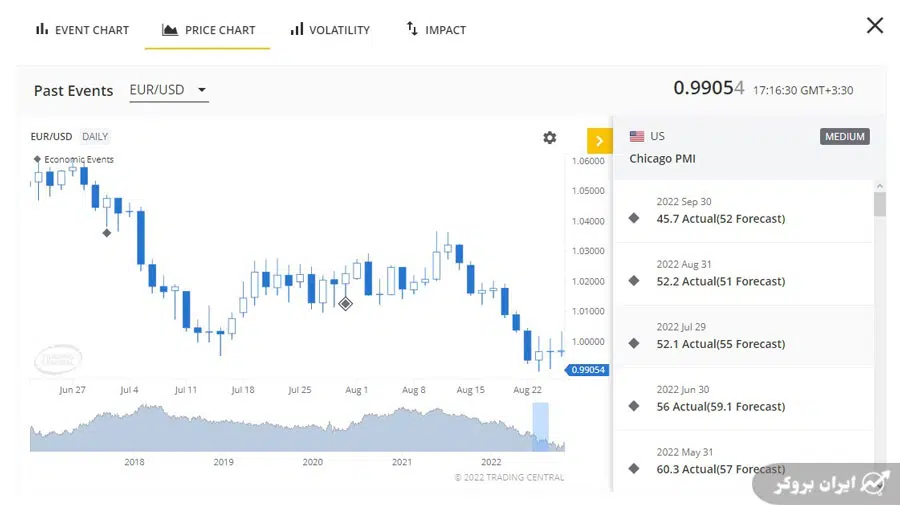Switch to the Event Chart tab
Image resolution: width=900 pixels, height=505 pixels.
pos(82,30)
